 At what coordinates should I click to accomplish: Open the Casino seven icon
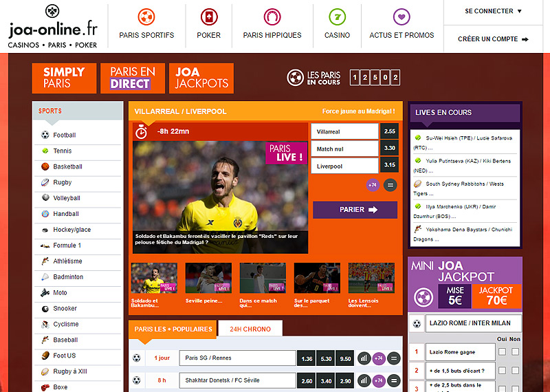(x=337, y=17)
